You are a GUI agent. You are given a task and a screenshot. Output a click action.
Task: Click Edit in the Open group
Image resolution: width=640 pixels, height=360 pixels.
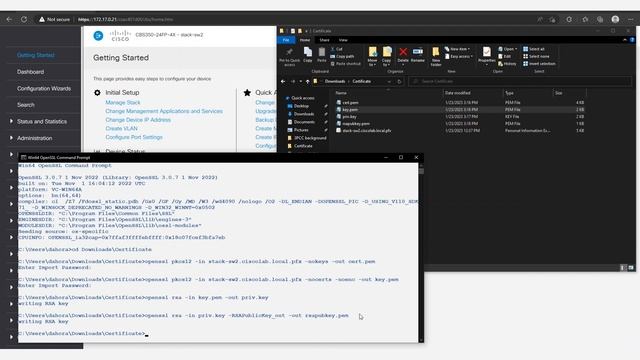[x=505, y=56]
